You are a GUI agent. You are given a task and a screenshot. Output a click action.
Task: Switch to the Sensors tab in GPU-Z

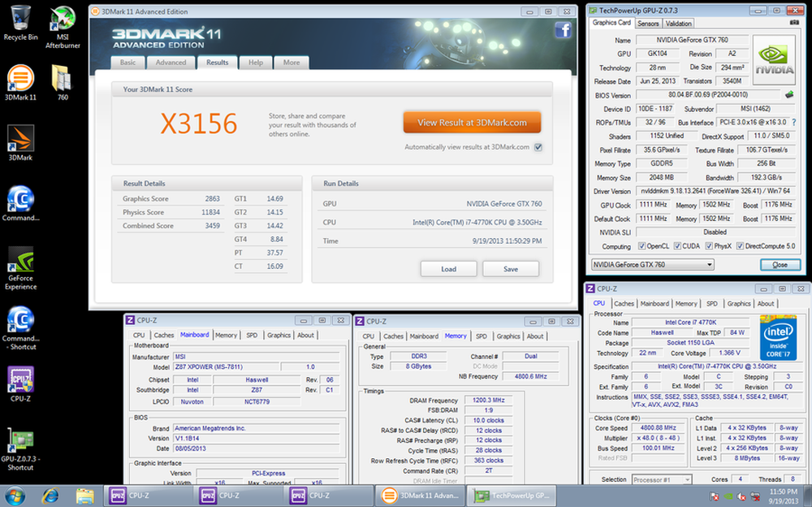(x=648, y=24)
